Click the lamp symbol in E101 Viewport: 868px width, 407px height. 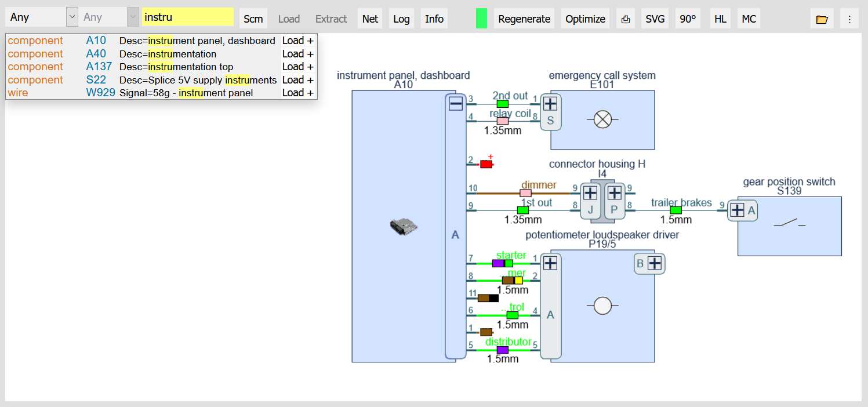603,120
